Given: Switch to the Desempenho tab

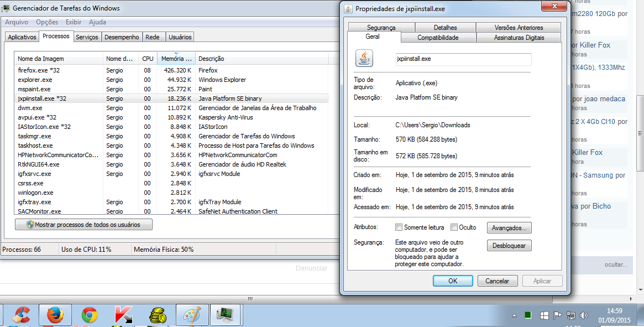Looking at the screenshot, I should [x=122, y=37].
